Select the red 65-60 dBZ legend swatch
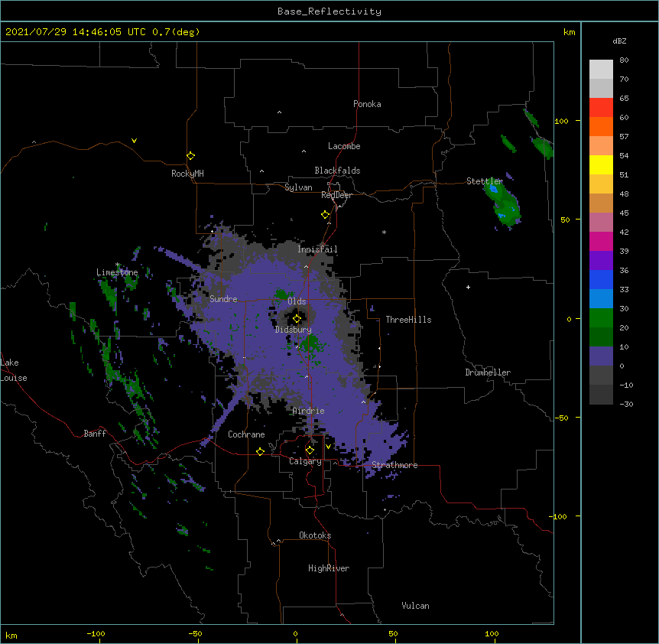The width and height of the screenshot is (659, 644). pos(601,107)
